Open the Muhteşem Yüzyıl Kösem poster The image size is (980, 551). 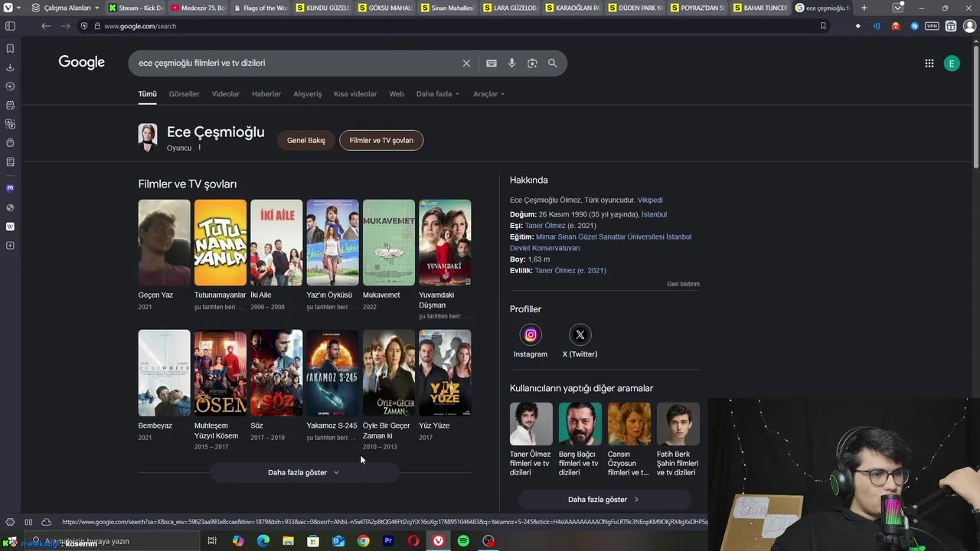coord(220,373)
